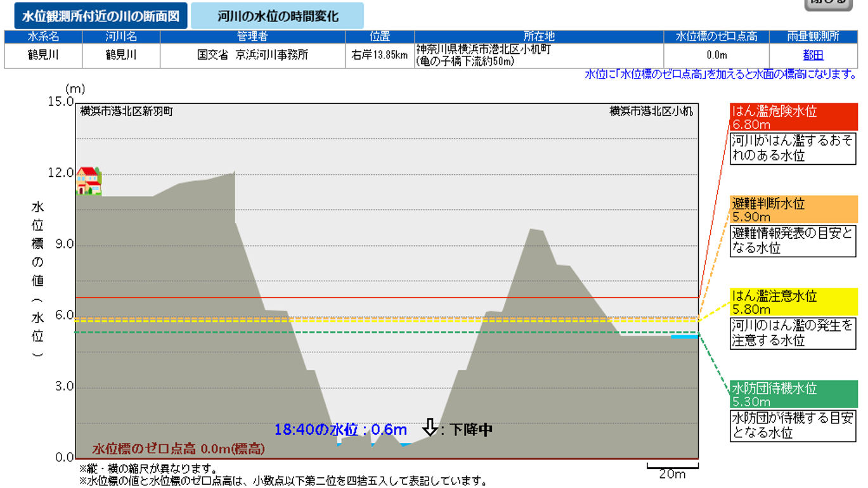The height and width of the screenshot is (488, 868).
Task: Click the orange 避難判断水位 5.90m legend label
Action: (793, 210)
